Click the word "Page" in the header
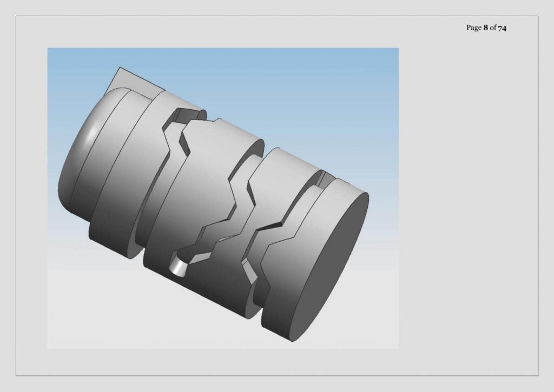The width and height of the screenshot is (554, 392). coord(473,28)
